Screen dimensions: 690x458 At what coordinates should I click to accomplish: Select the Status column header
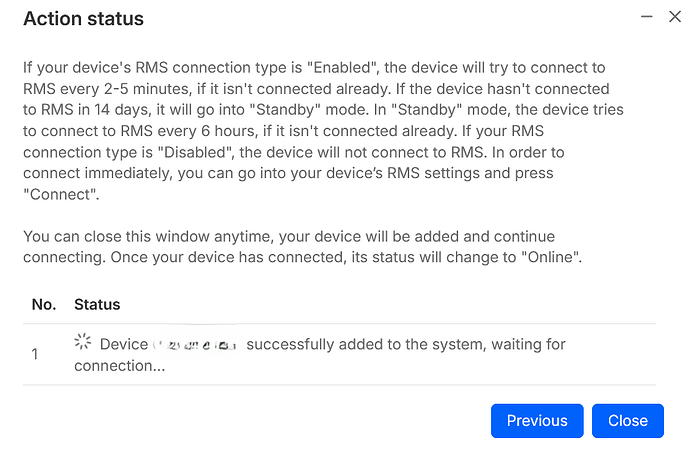pyautogui.click(x=97, y=304)
